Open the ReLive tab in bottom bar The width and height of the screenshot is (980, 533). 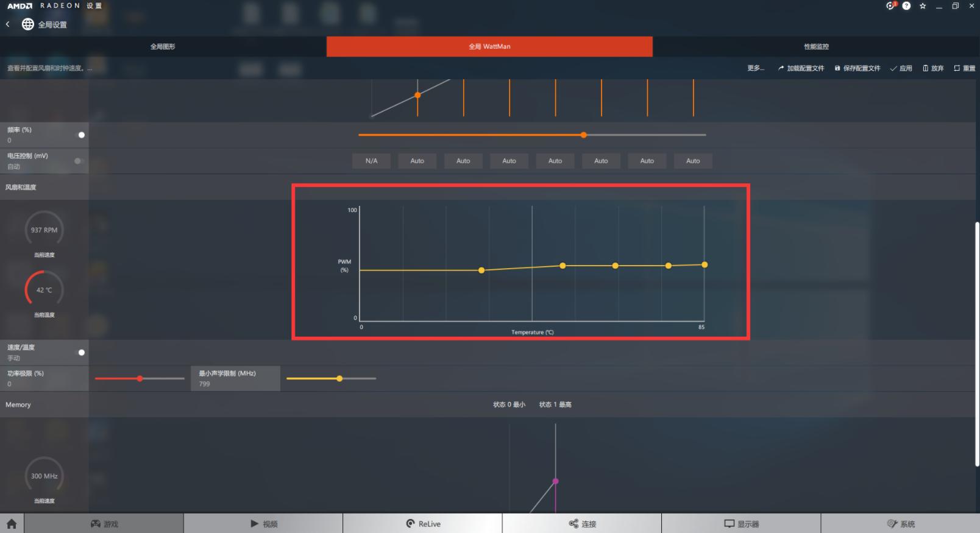423,523
